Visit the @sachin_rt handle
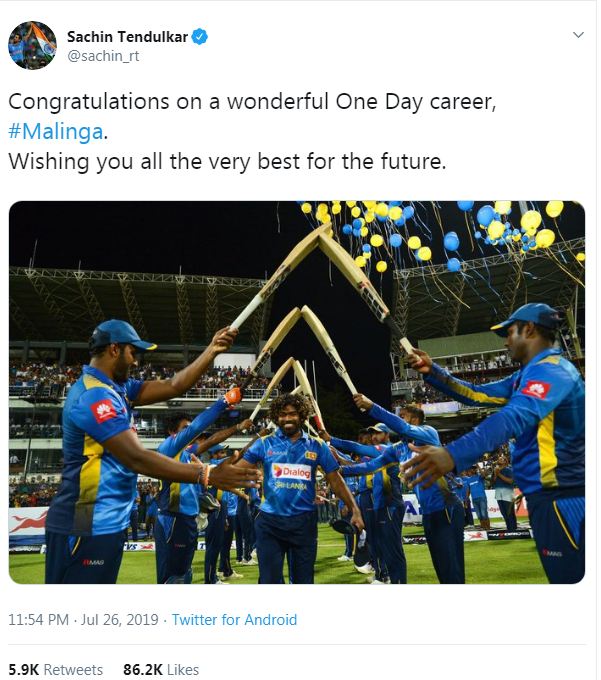601x680 pixels. click(x=103, y=56)
